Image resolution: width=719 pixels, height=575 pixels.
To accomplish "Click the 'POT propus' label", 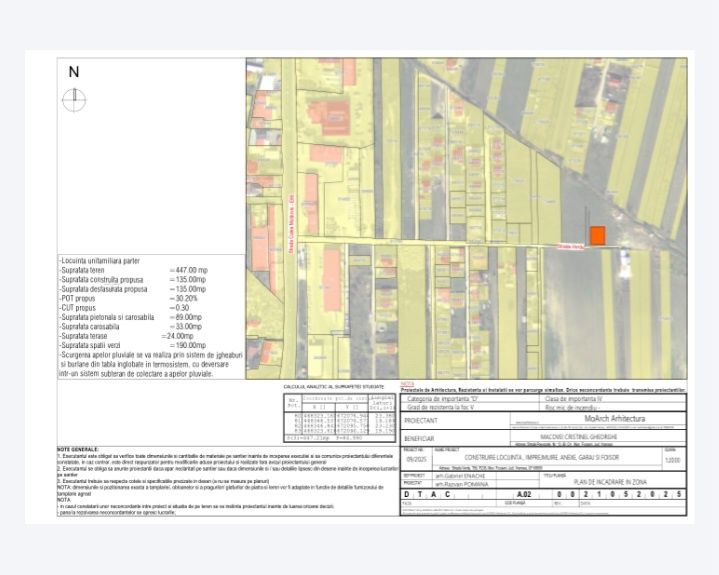I will click(x=77, y=299).
